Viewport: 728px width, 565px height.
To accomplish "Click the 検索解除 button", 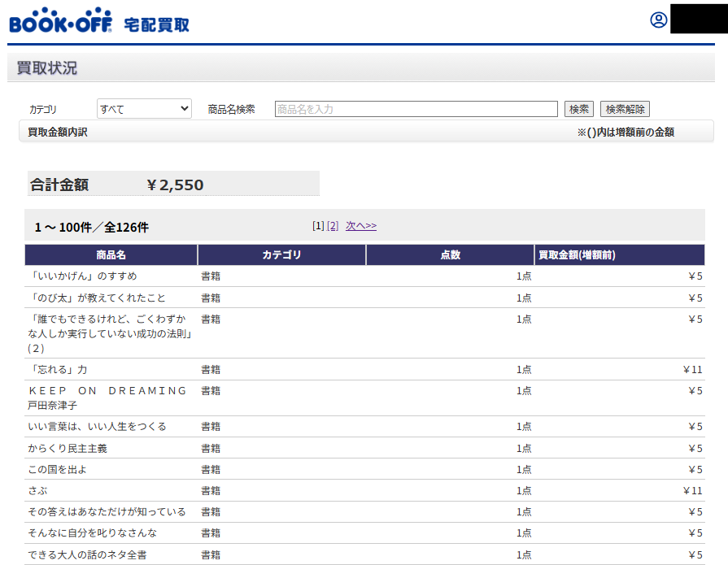I will pyautogui.click(x=624, y=109).
